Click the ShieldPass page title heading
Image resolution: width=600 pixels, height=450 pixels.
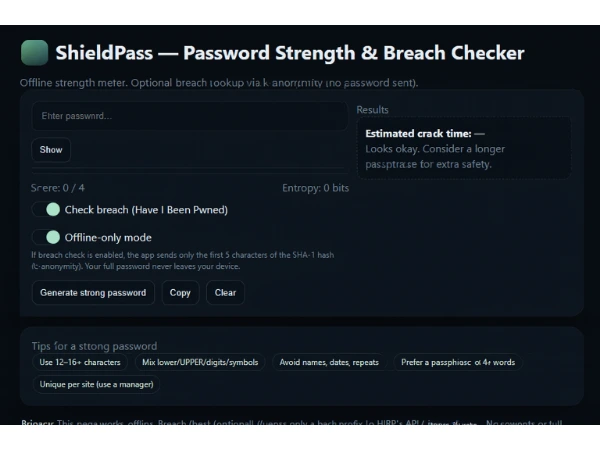(290, 53)
